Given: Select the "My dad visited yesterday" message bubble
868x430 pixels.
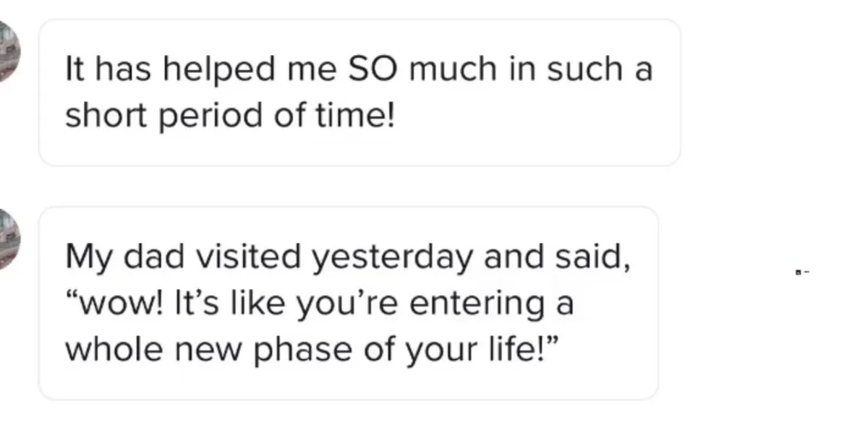Looking at the screenshot, I should [349, 303].
